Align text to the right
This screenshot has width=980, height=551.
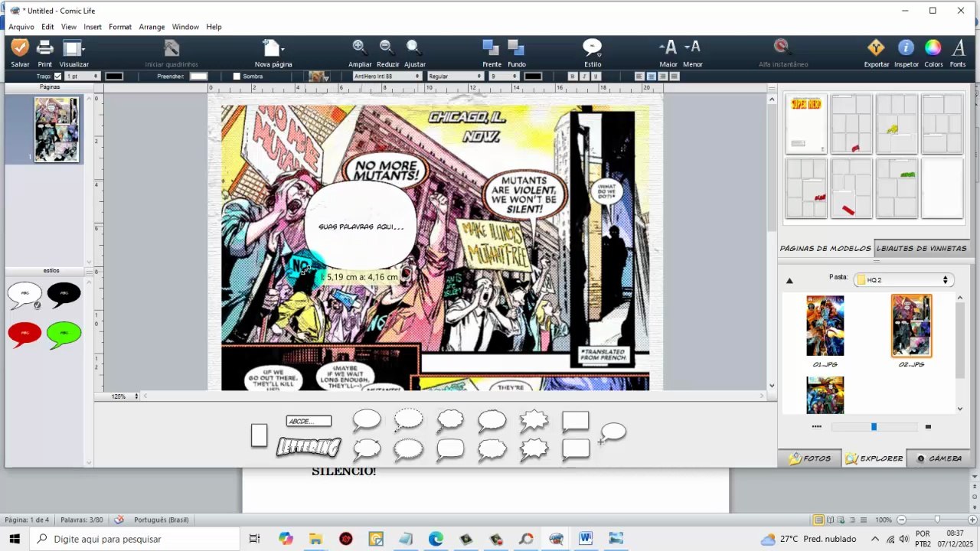pyautogui.click(x=663, y=77)
